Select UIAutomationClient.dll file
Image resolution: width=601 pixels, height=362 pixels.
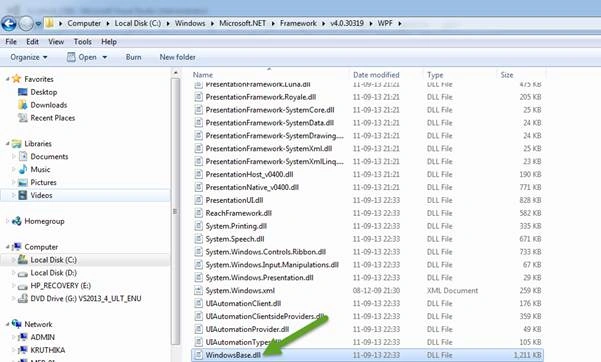tap(243, 304)
